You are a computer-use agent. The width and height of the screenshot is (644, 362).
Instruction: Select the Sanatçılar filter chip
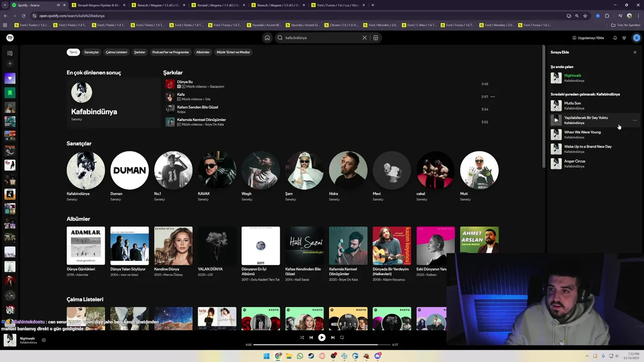click(x=92, y=52)
